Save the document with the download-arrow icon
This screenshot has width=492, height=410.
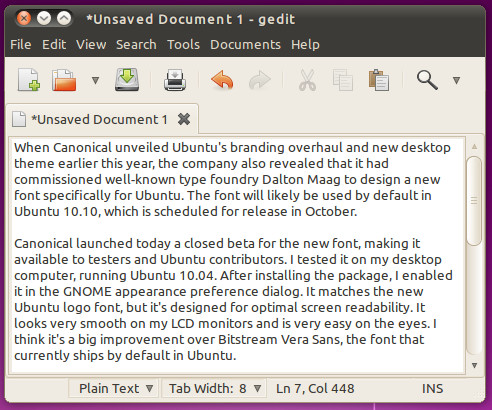point(127,79)
